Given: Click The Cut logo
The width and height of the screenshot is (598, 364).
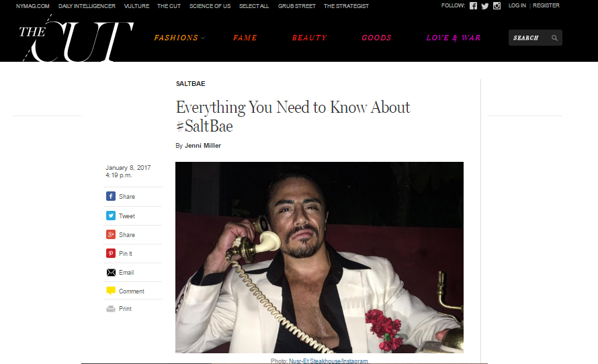Looking at the screenshot, I should pos(77,38).
